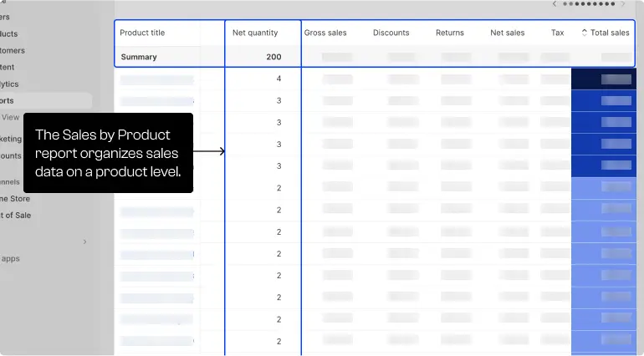Click the Net sales column header
Screen dimensions: 644x356
(x=507, y=33)
